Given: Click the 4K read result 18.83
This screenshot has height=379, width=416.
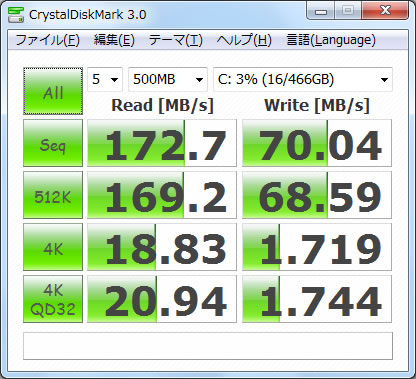Looking at the screenshot, I should point(162,247).
